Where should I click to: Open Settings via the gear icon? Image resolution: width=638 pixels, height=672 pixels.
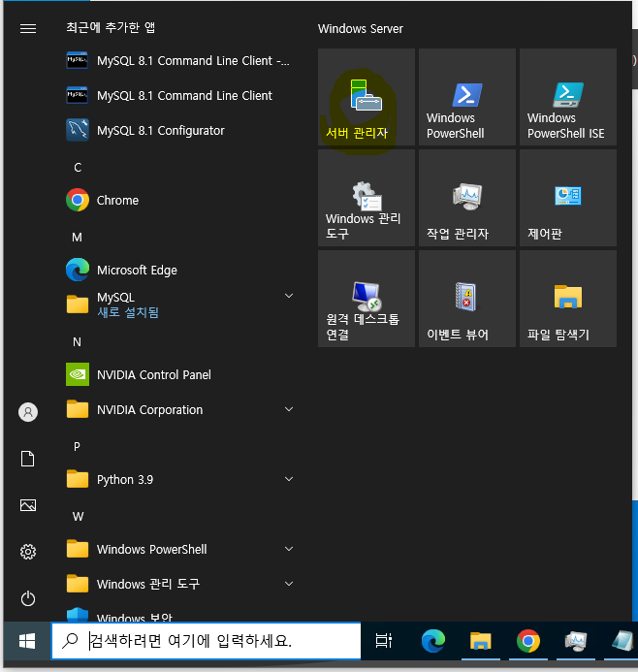pos(28,552)
